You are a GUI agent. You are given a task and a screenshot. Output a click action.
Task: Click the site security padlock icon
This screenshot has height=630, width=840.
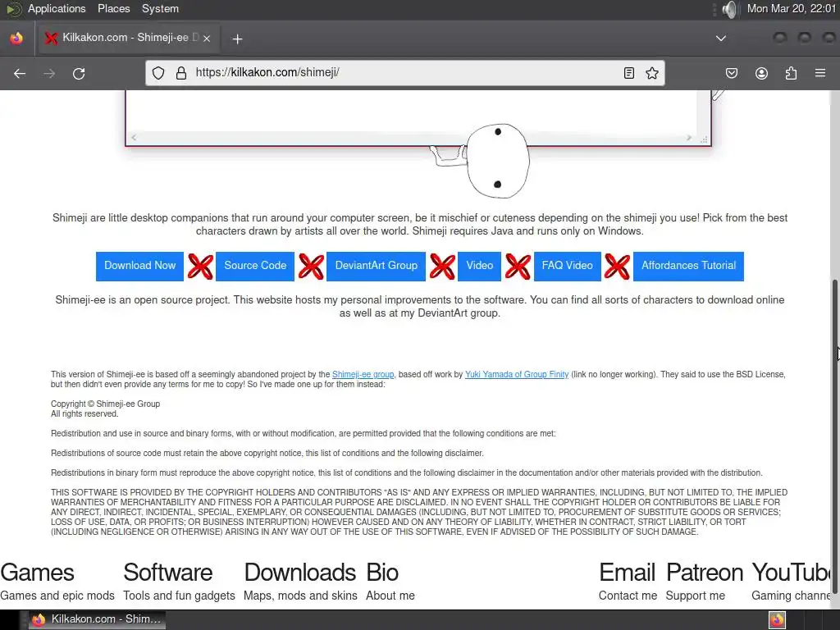coord(181,73)
